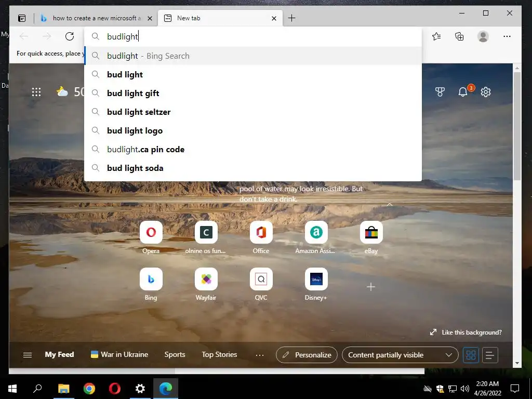Open the notifications bell
The width and height of the screenshot is (532, 399).
tap(463, 92)
